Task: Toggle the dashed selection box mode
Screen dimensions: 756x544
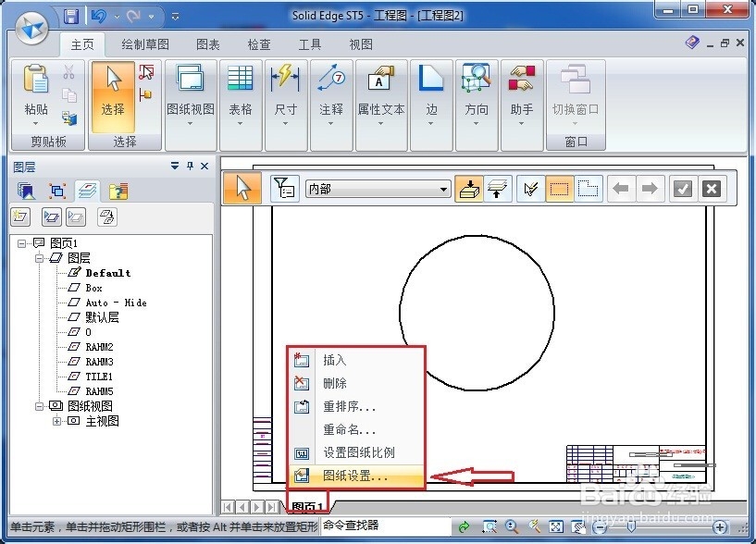Action: tap(559, 188)
